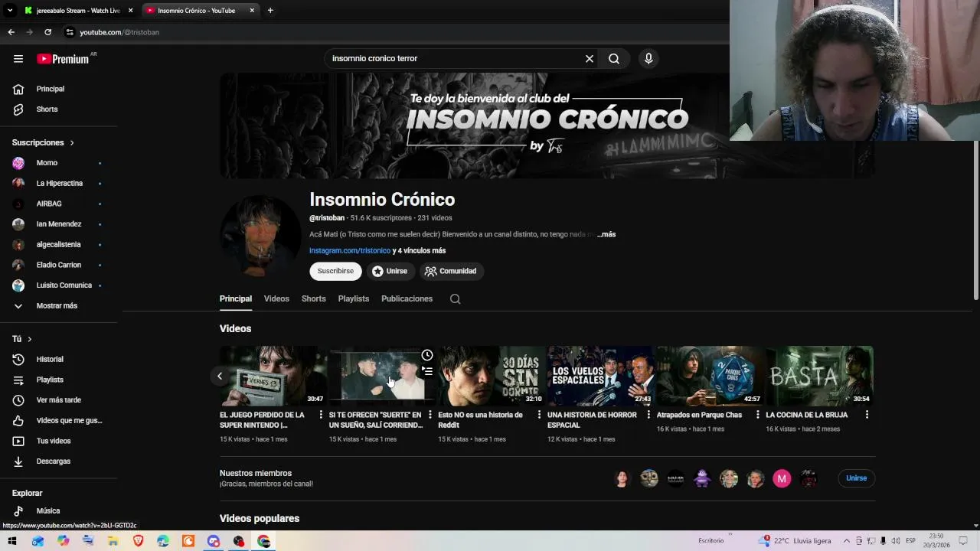
Task: Click Suscribirse button
Action: pyautogui.click(x=335, y=271)
